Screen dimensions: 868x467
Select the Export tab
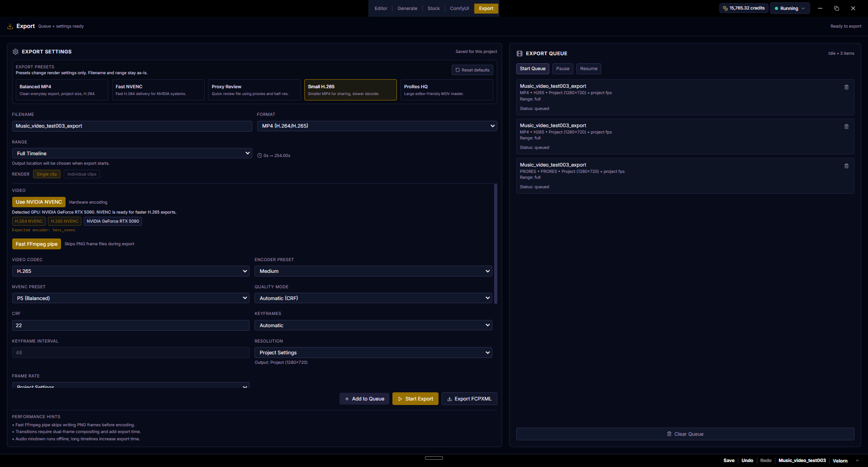click(486, 9)
